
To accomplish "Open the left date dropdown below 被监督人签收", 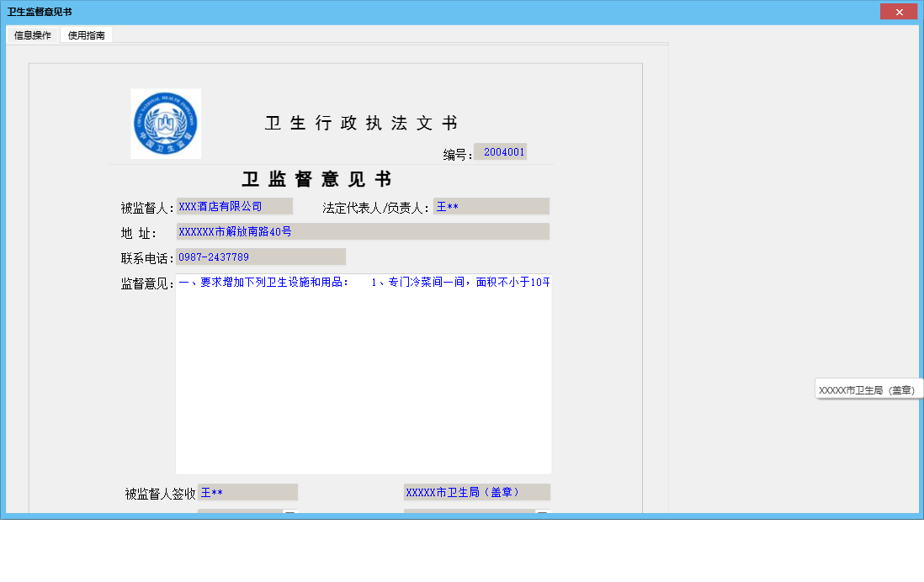I will [290, 511].
